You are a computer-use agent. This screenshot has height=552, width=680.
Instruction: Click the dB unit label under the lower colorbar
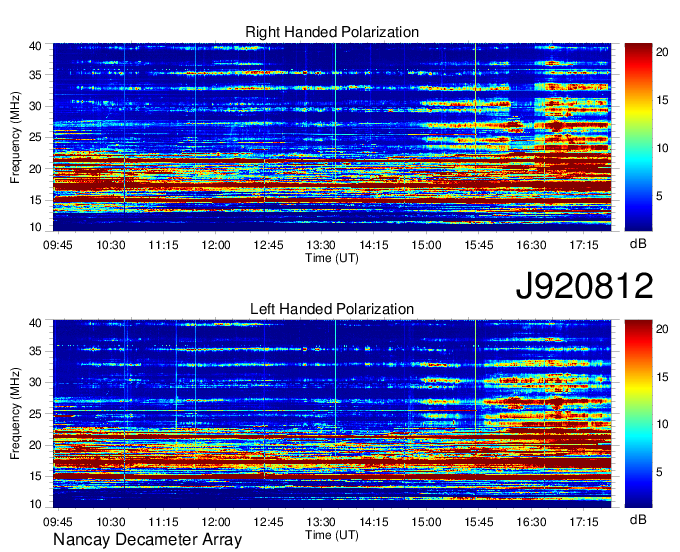point(638,519)
